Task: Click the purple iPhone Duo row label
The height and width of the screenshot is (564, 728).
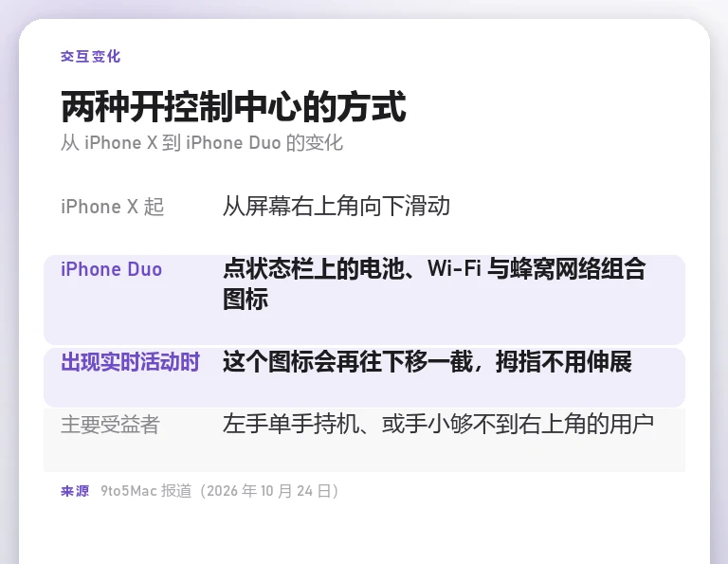Action: 112,269
